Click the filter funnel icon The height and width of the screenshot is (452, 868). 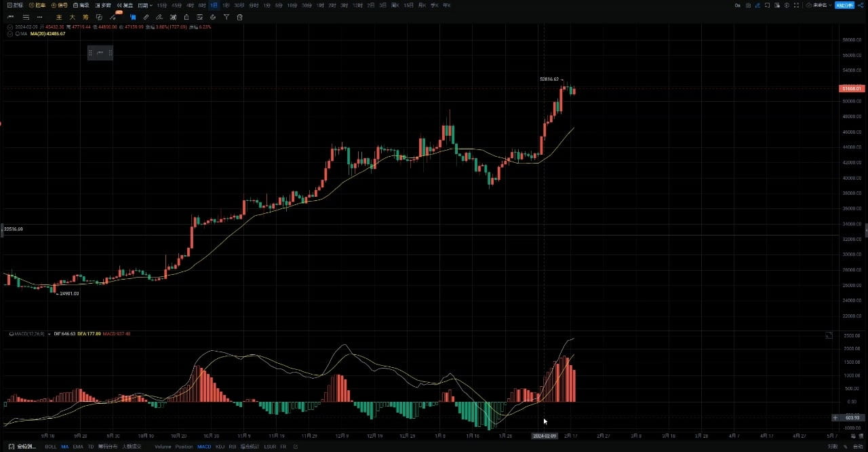point(226,17)
